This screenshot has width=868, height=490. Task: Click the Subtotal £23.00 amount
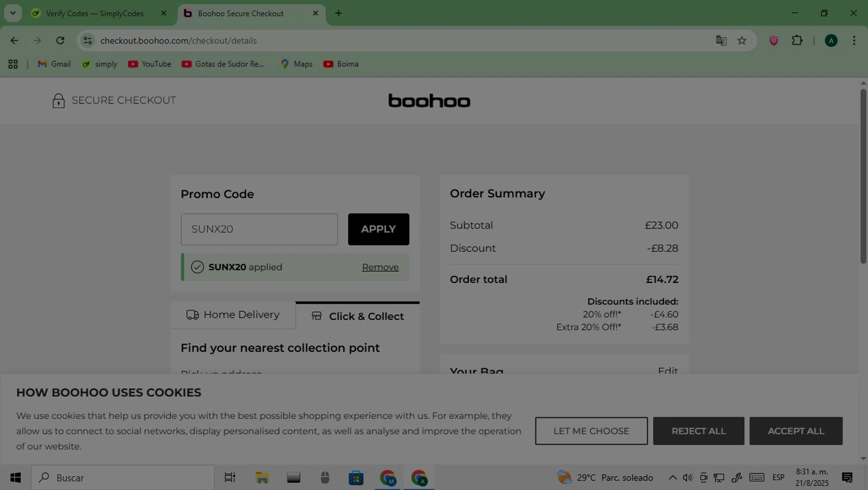click(661, 225)
